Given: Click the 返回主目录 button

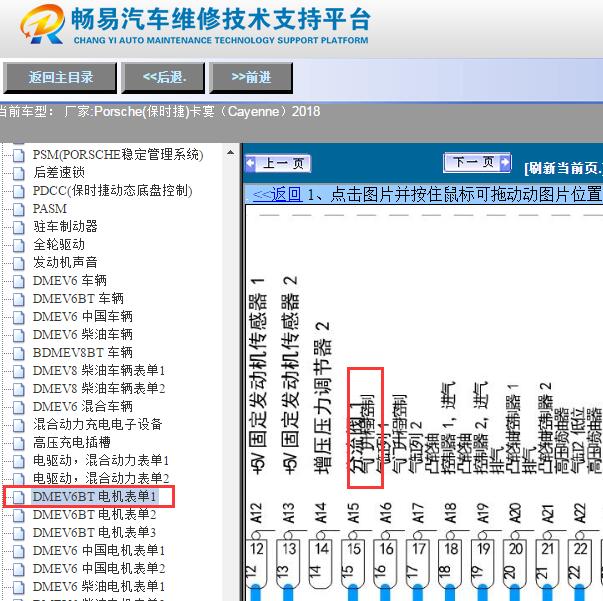Looking at the screenshot, I should coord(60,78).
